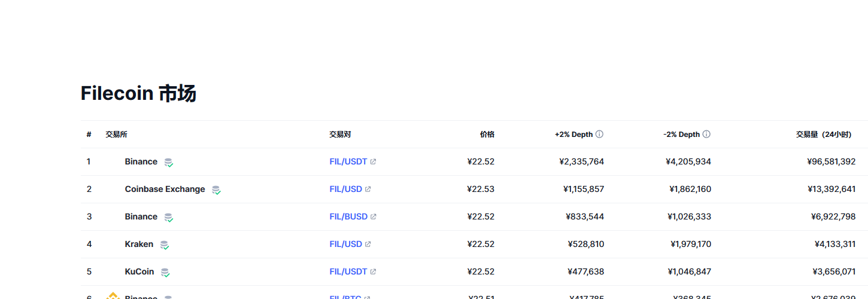Click verified reserves icon beside Coinbase Exchange
This screenshot has height=299, width=868.
216,190
